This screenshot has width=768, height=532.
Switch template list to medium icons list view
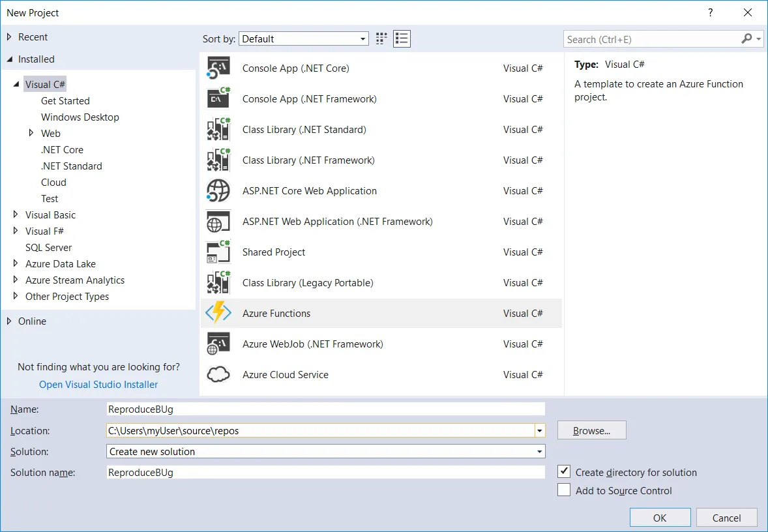coord(402,38)
